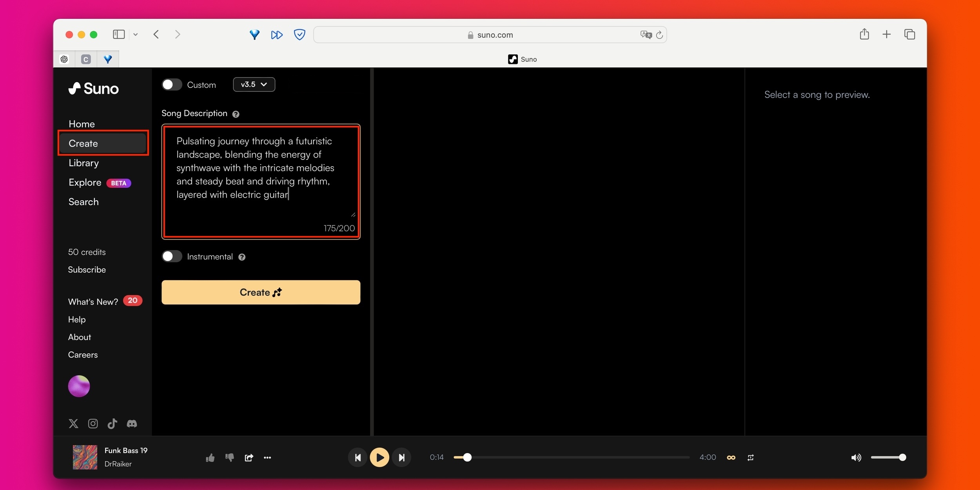Click the Create button to generate song
The height and width of the screenshot is (490, 980).
(x=261, y=292)
